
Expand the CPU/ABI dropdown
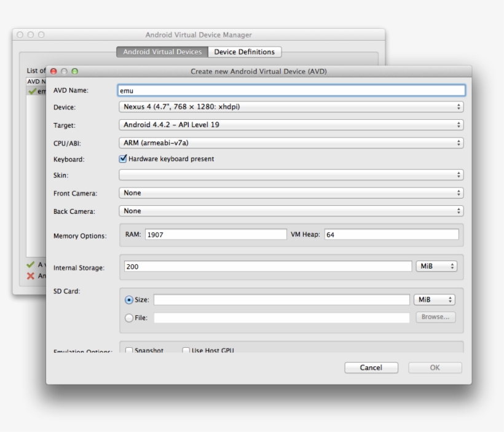coord(291,143)
